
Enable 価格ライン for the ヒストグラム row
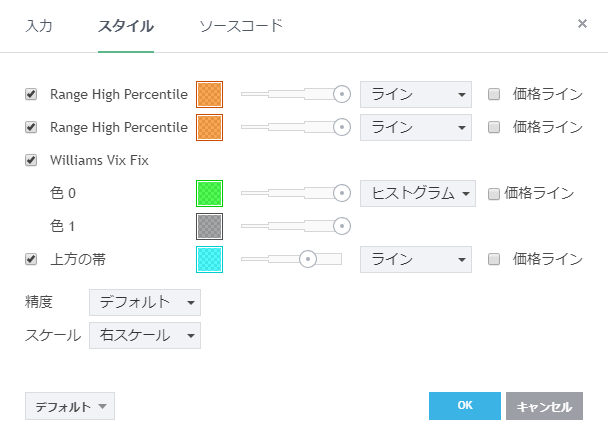click(494, 194)
